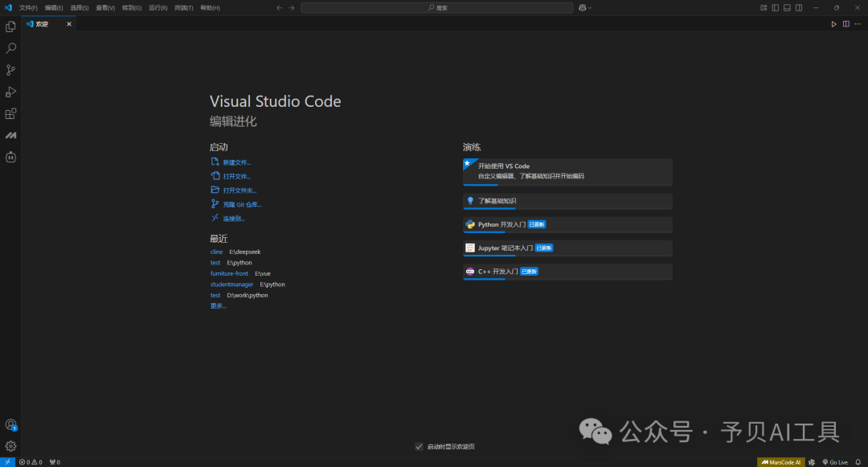Viewport: 868px width, 467px height.
Task: Go back with the left navigation arrow
Action: pyautogui.click(x=279, y=8)
